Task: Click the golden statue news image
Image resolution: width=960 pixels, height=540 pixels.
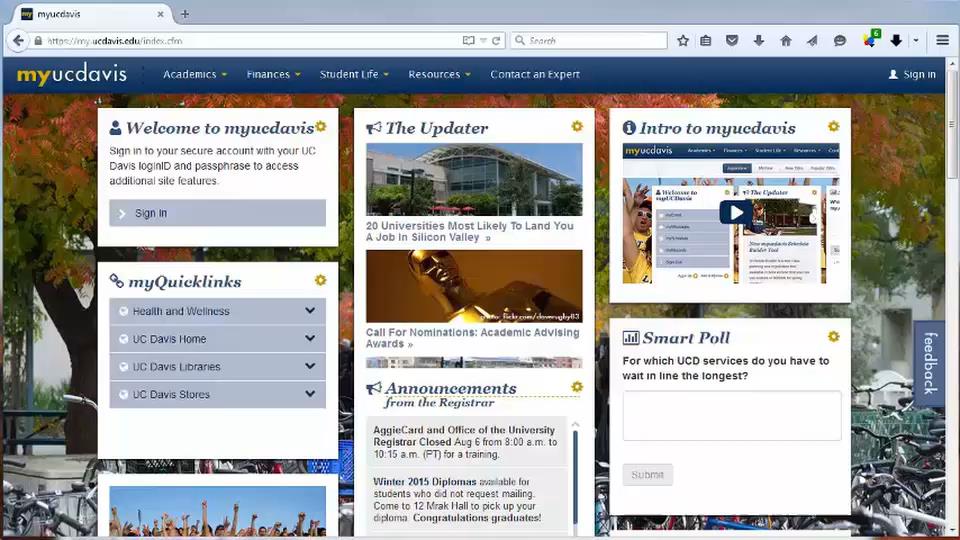Action: pyautogui.click(x=474, y=286)
